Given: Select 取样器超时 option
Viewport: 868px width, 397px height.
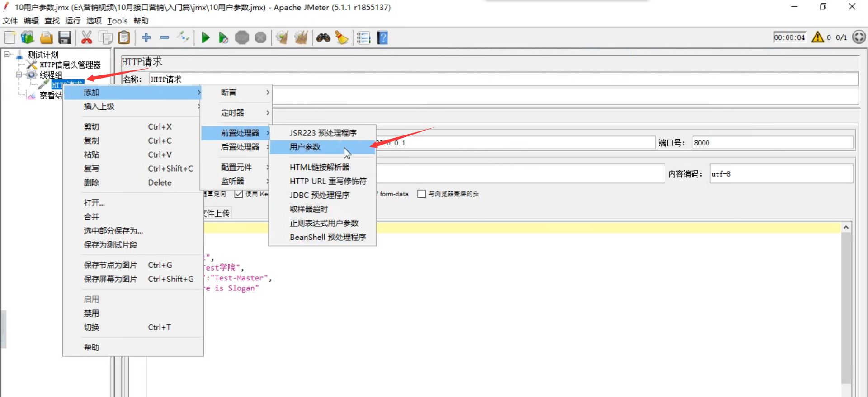Looking at the screenshot, I should pyautogui.click(x=322, y=209).
